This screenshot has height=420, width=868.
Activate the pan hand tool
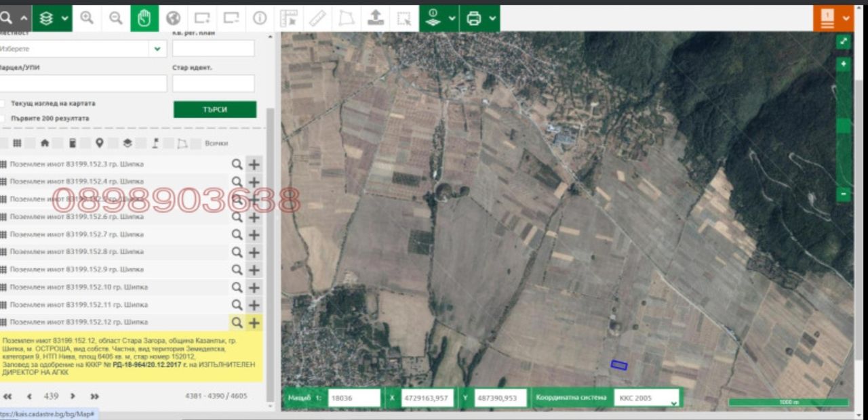(144, 18)
